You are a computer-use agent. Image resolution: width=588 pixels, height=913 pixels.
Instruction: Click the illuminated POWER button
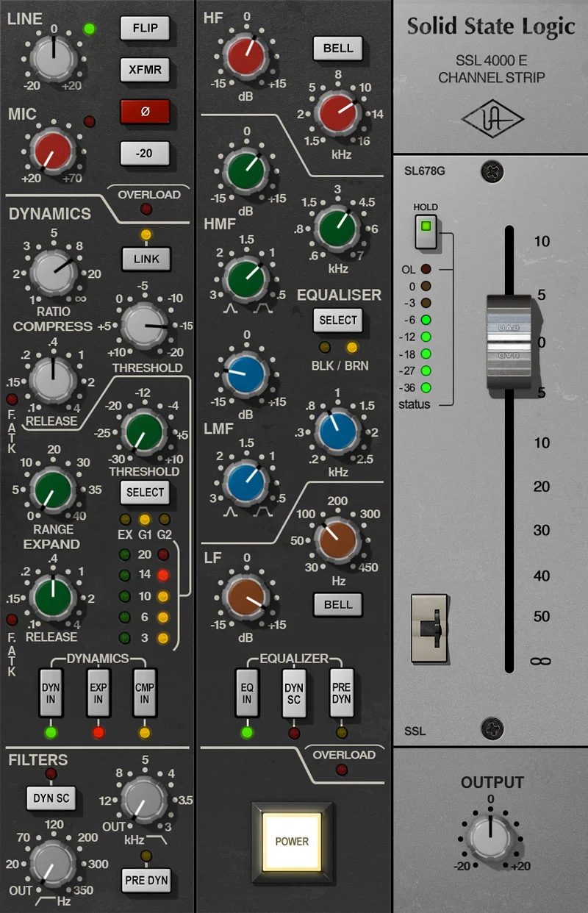point(292,842)
